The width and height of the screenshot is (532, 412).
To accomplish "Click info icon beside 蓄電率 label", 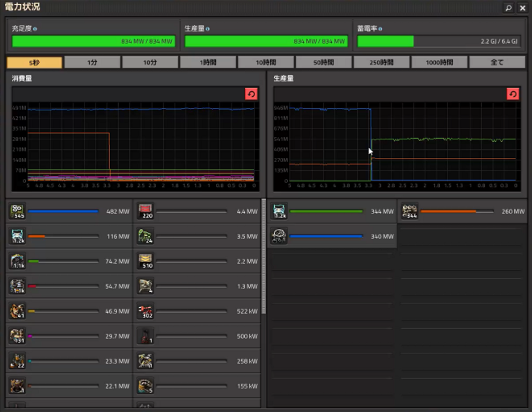I will pos(380,29).
